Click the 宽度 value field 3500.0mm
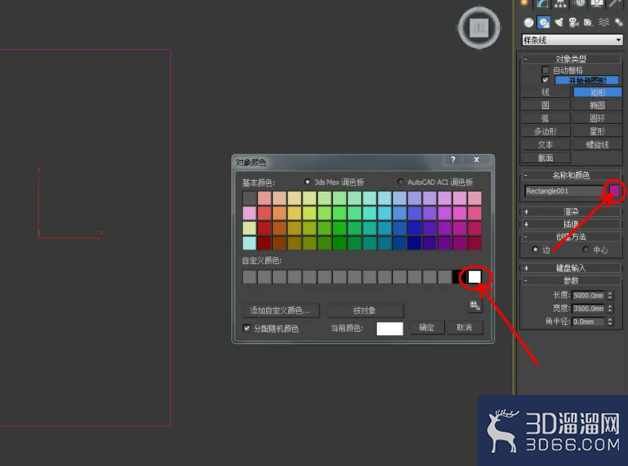 pyautogui.click(x=588, y=309)
